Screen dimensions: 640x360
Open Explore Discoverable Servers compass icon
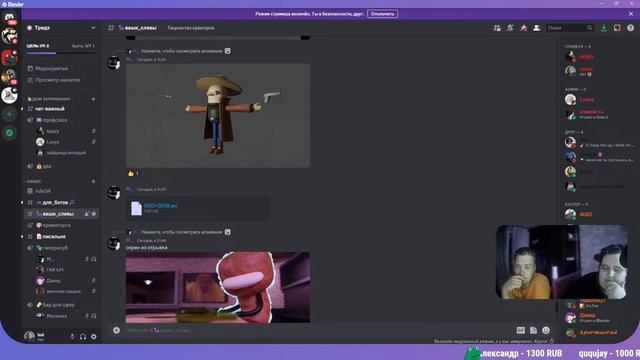click(9, 133)
